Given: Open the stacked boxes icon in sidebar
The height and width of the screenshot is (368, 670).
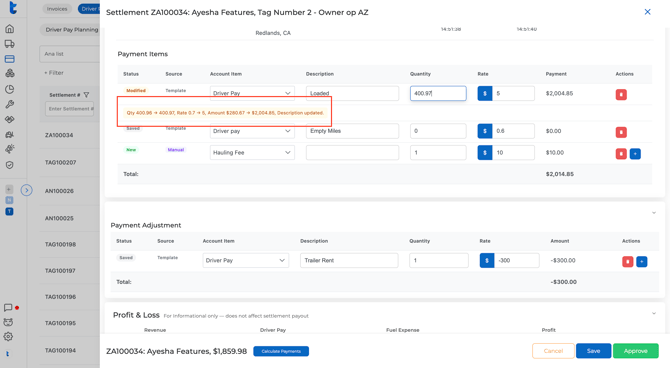Looking at the screenshot, I should pyautogui.click(x=9, y=74).
